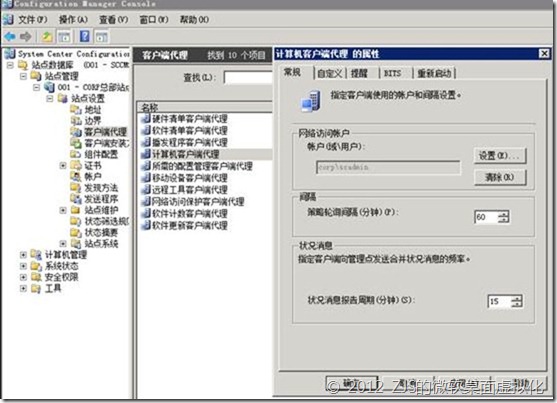This screenshot has width=557, height=403.
Task: Click the 策略轮询间隔 value field showing 60
Action: point(486,217)
